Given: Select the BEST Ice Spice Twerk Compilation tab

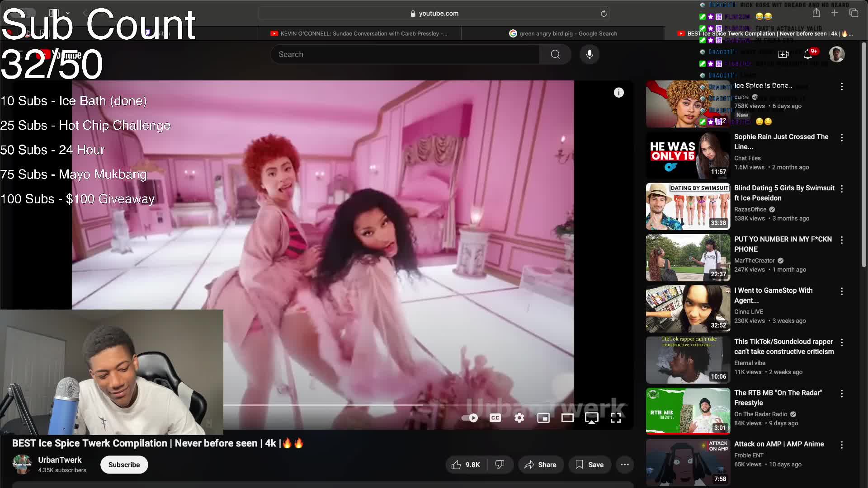Looking at the screenshot, I should pos(766,33).
